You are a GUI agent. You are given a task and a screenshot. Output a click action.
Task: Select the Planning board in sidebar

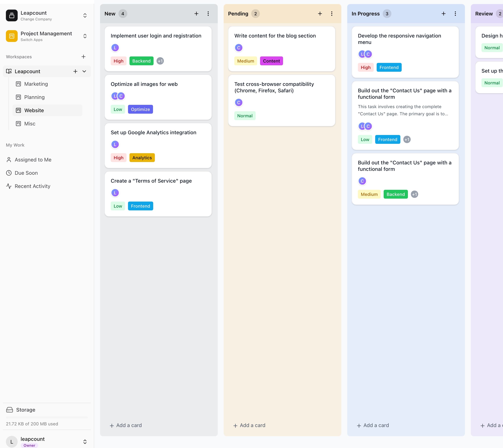coord(34,97)
